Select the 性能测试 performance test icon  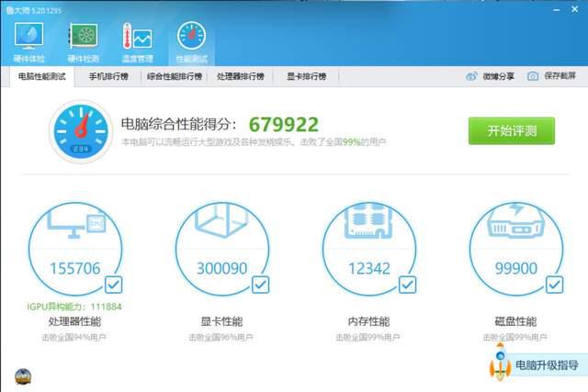[x=192, y=42]
